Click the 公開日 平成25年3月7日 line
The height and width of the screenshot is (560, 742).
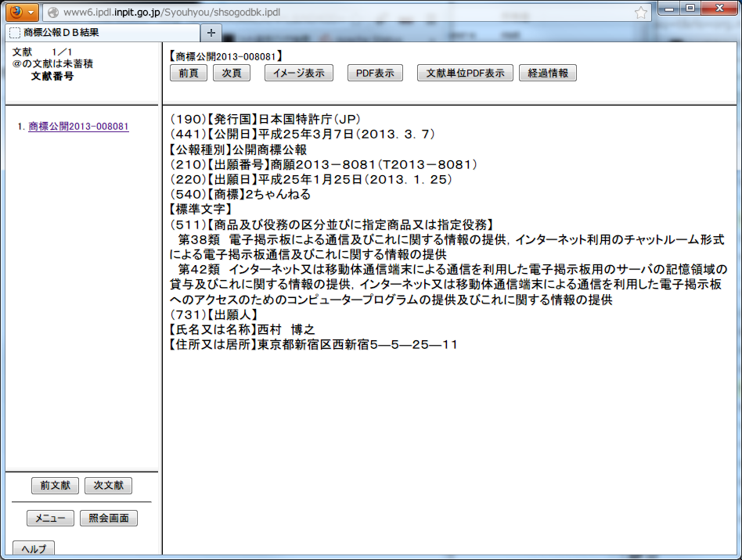pos(302,135)
